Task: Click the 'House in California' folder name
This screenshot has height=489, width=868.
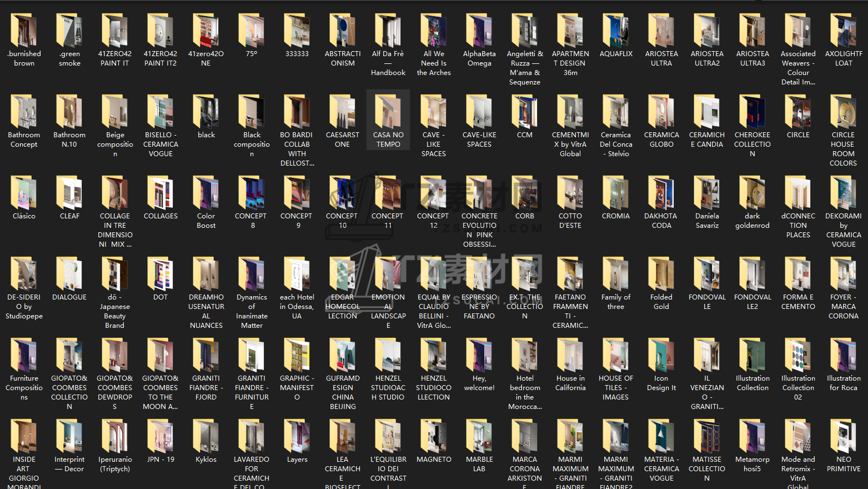Action: click(570, 383)
